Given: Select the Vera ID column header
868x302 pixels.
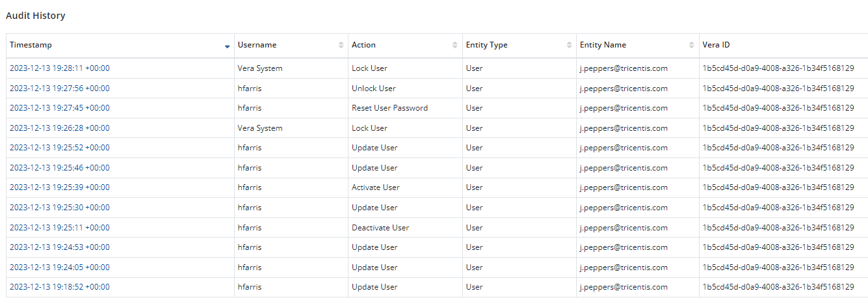Looking at the screenshot, I should 716,46.
